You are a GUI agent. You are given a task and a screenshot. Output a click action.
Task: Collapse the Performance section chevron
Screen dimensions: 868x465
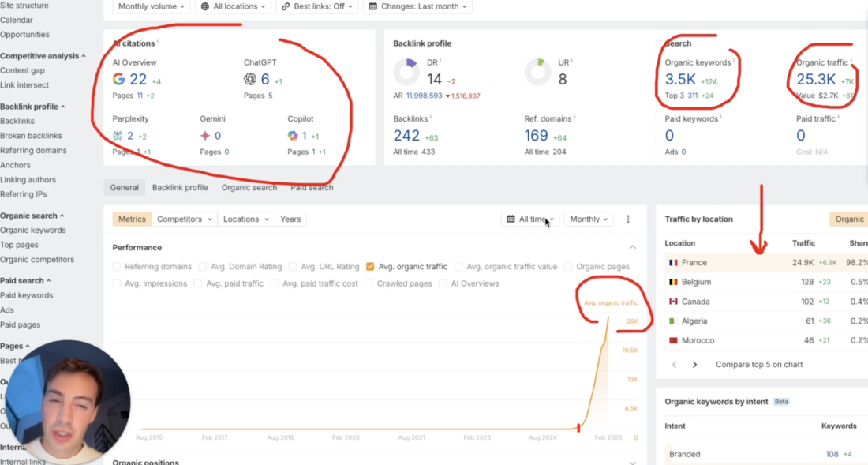click(x=633, y=247)
